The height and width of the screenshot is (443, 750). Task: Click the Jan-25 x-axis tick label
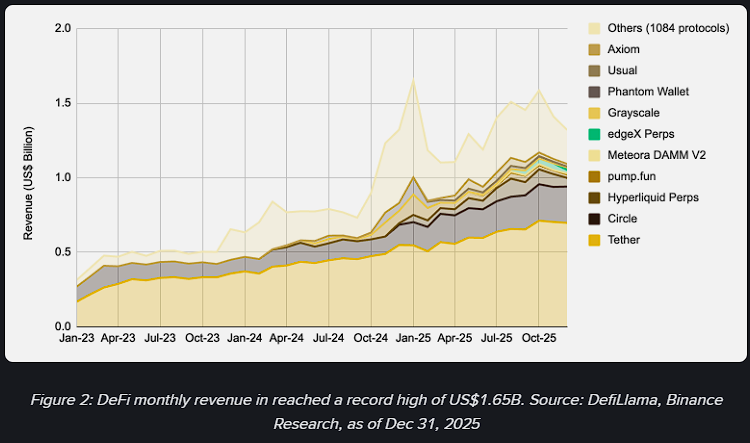pos(412,340)
